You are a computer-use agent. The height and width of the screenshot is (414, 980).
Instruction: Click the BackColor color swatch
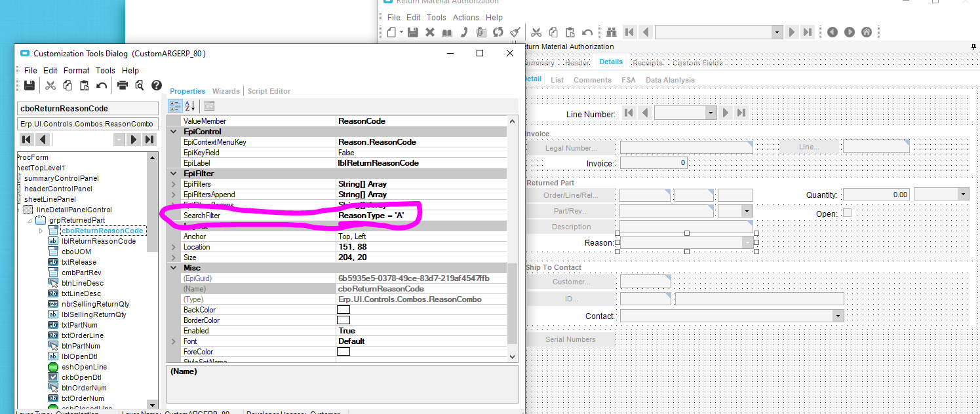(343, 310)
